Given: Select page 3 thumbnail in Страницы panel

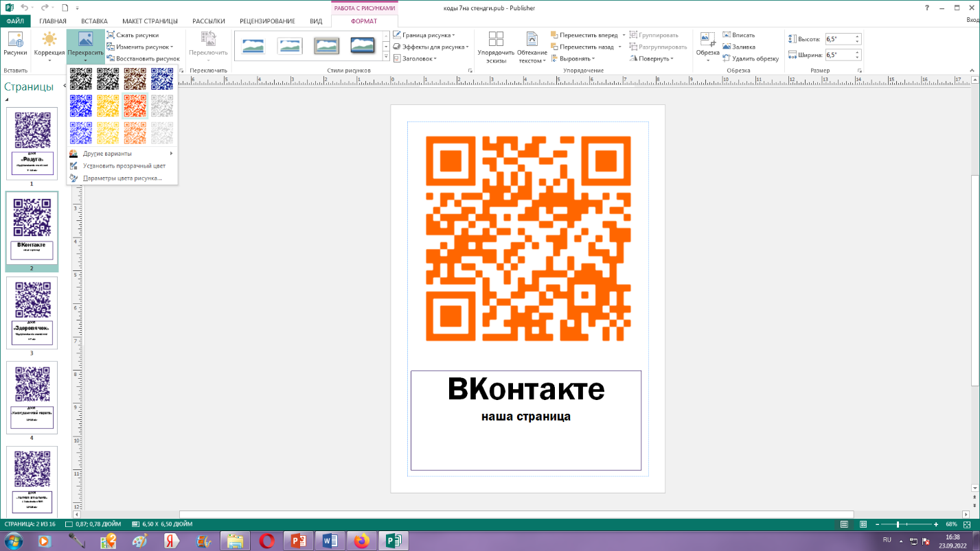Looking at the screenshot, I should [x=32, y=313].
